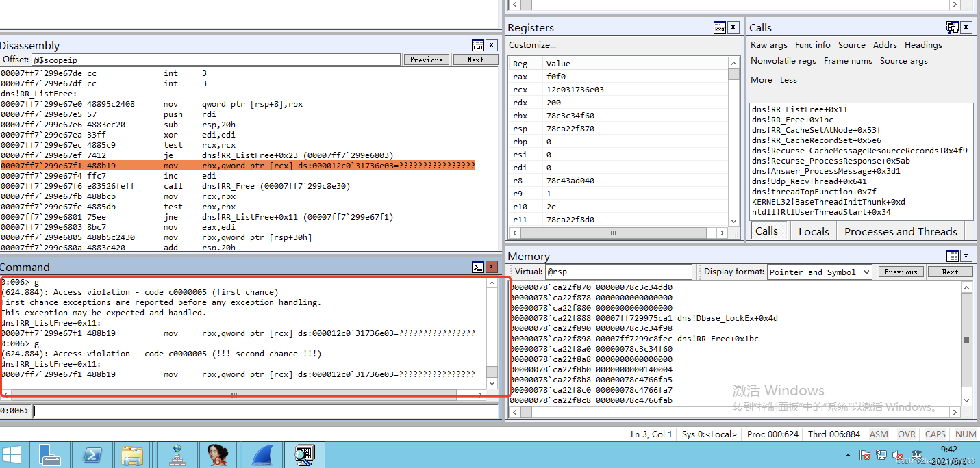Click the Calls panel window icon
This screenshot has height=468, width=980.
[x=952, y=27]
